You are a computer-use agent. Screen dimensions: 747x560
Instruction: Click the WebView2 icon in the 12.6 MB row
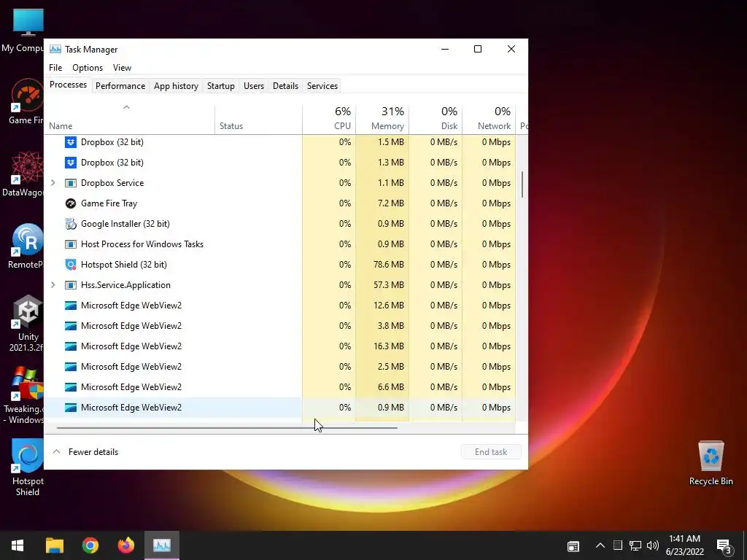[71, 306]
